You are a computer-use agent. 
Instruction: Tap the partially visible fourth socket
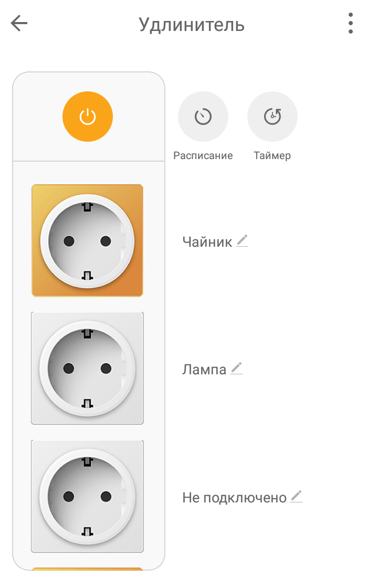pos(87,569)
